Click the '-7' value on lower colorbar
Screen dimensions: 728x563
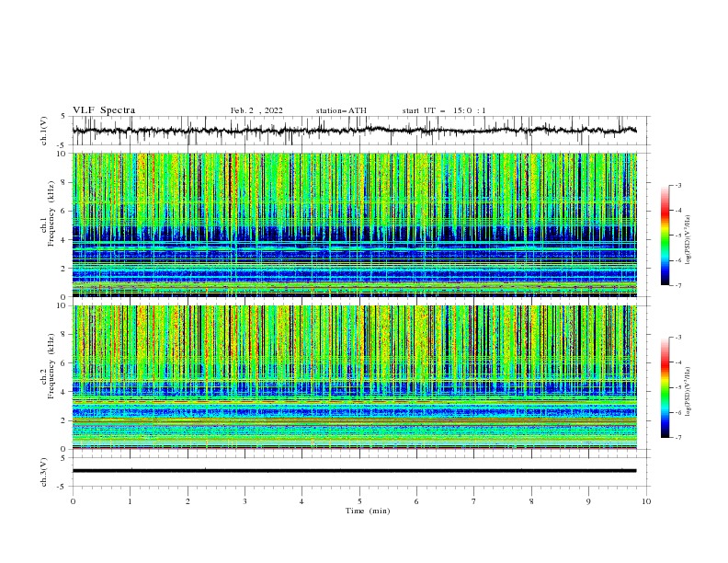678,437
